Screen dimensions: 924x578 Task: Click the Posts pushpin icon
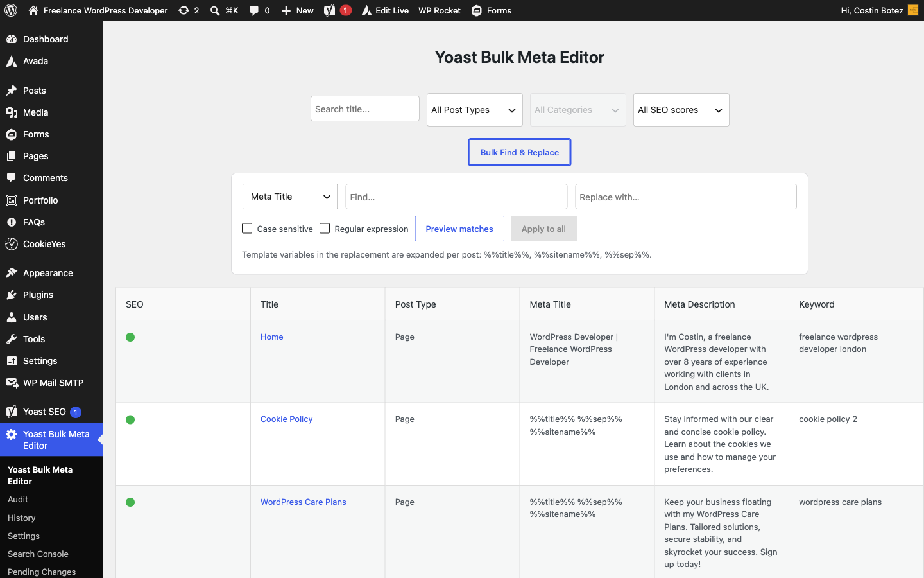(12, 91)
